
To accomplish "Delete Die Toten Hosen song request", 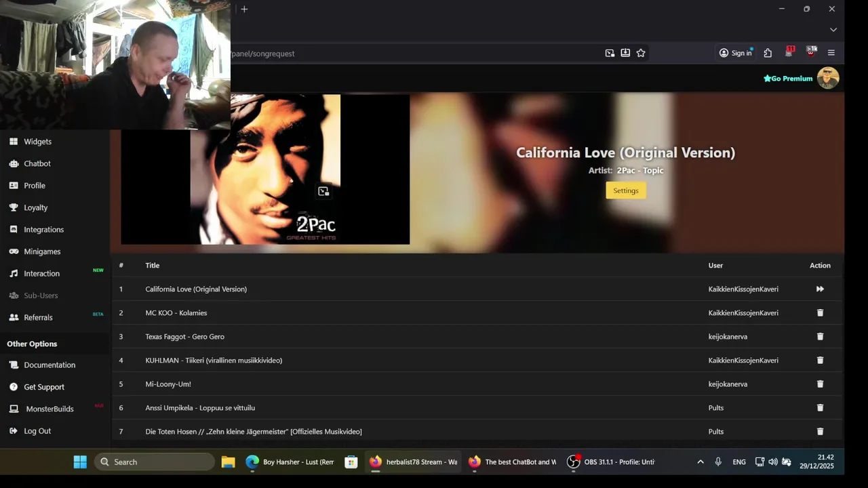I will pyautogui.click(x=820, y=431).
